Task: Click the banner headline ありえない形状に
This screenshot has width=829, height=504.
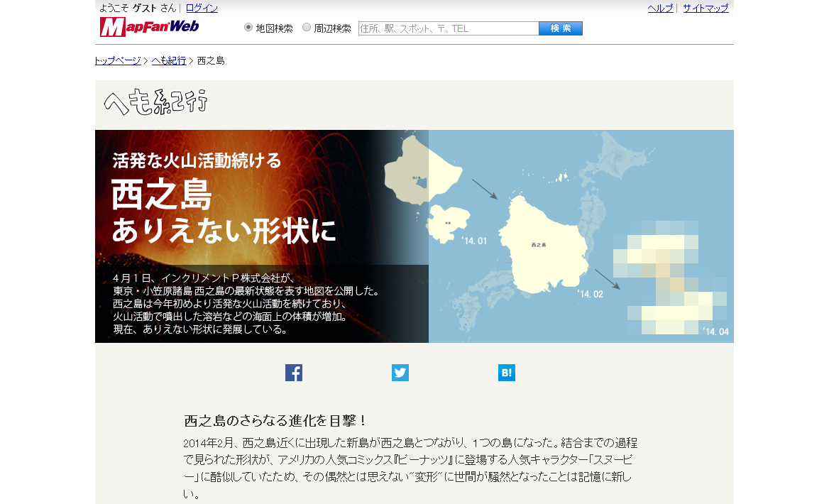Action: [x=224, y=231]
